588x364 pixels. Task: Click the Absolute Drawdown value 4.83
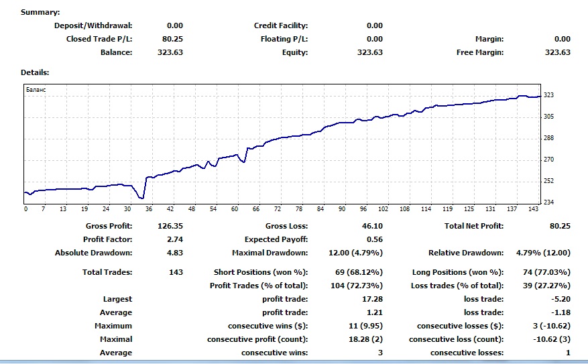pos(175,253)
